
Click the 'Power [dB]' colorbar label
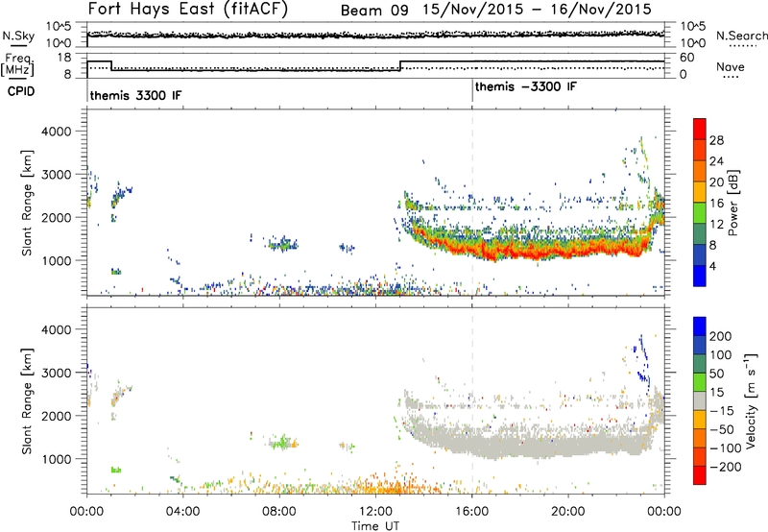coord(733,203)
